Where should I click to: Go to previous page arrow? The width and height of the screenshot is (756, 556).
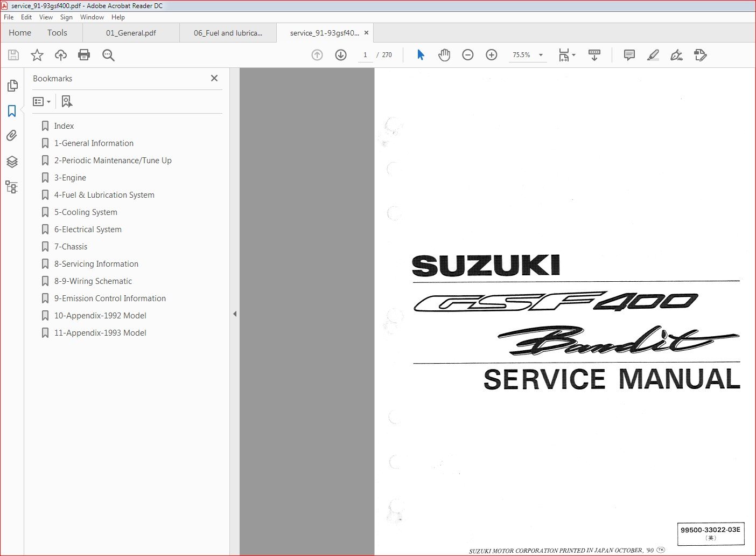click(317, 55)
